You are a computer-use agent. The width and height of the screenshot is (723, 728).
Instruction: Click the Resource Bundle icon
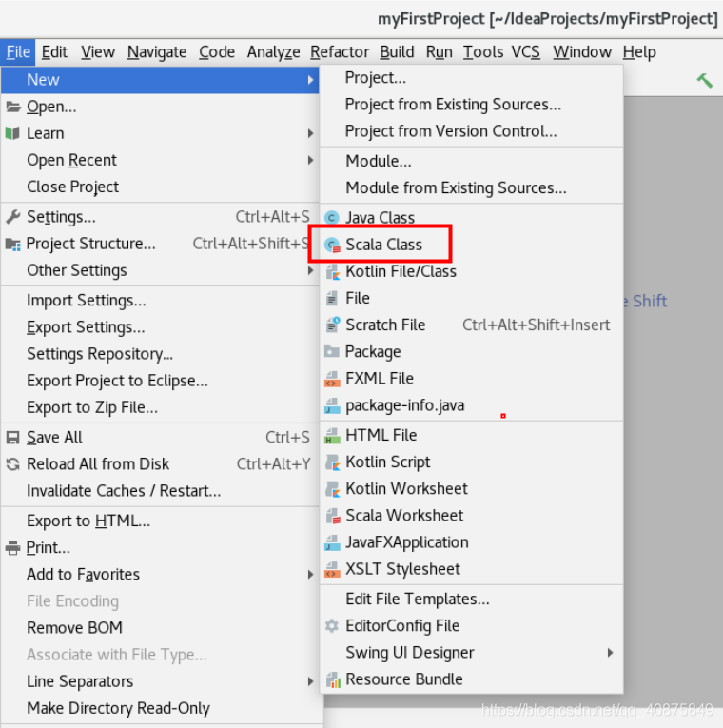coord(332,679)
